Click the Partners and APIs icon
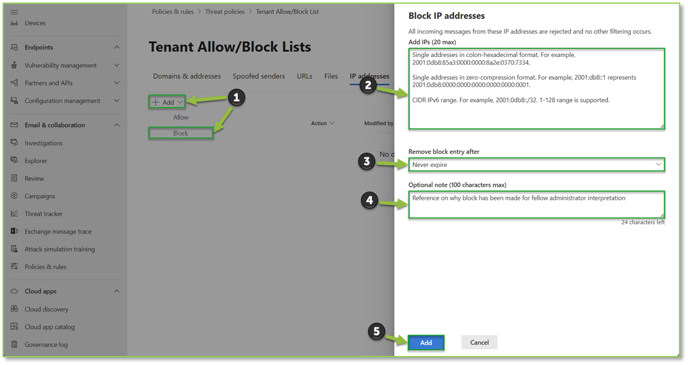Viewport: 688px width, 365px height. [14, 82]
